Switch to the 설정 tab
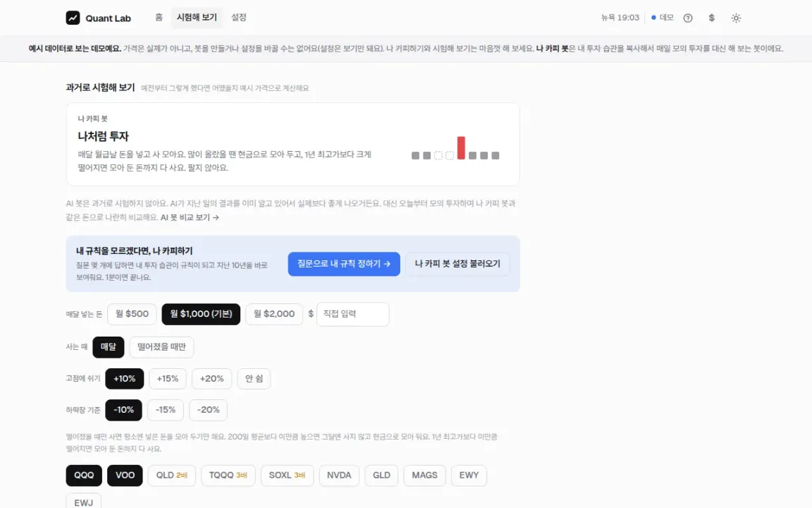The height and width of the screenshot is (508, 812). [x=239, y=18]
